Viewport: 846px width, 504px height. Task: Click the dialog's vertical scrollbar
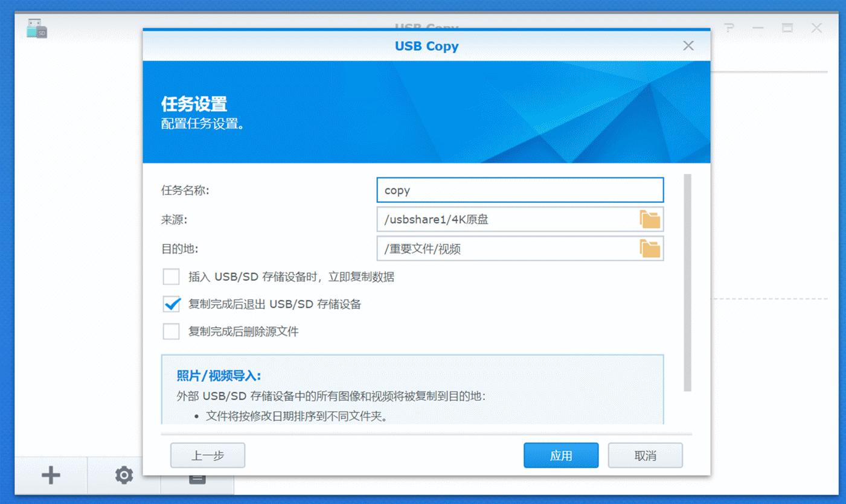coord(687,282)
